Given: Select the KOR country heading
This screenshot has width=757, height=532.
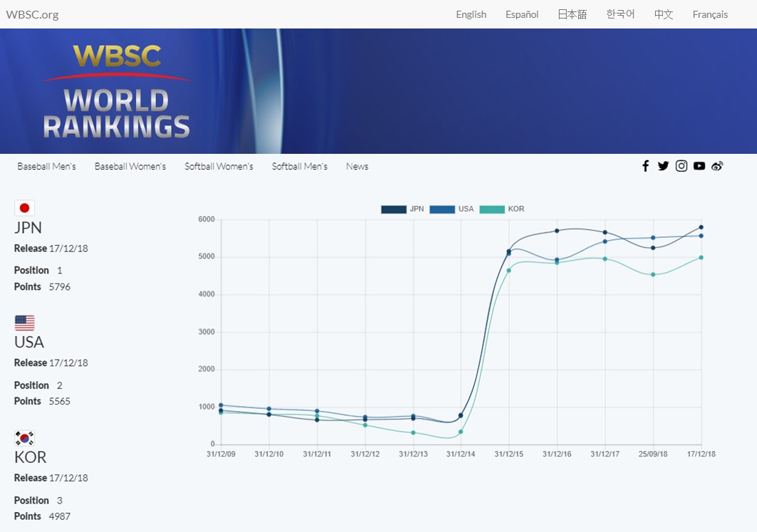Looking at the screenshot, I should click(x=31, y=457).
